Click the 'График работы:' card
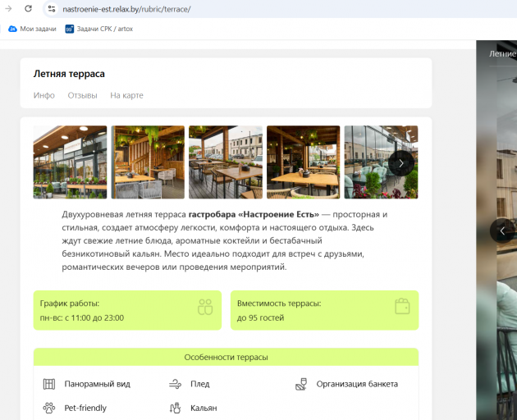The image size is (517, 420). [127, 310]
